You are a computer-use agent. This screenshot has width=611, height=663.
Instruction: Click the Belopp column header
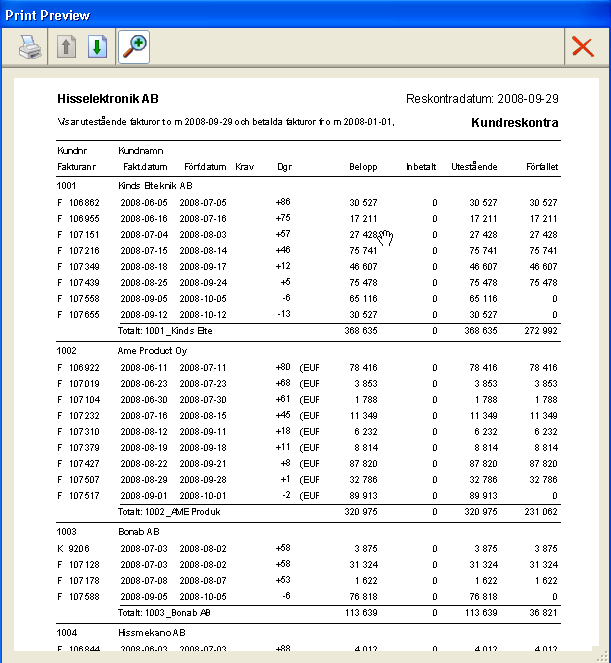363,167
